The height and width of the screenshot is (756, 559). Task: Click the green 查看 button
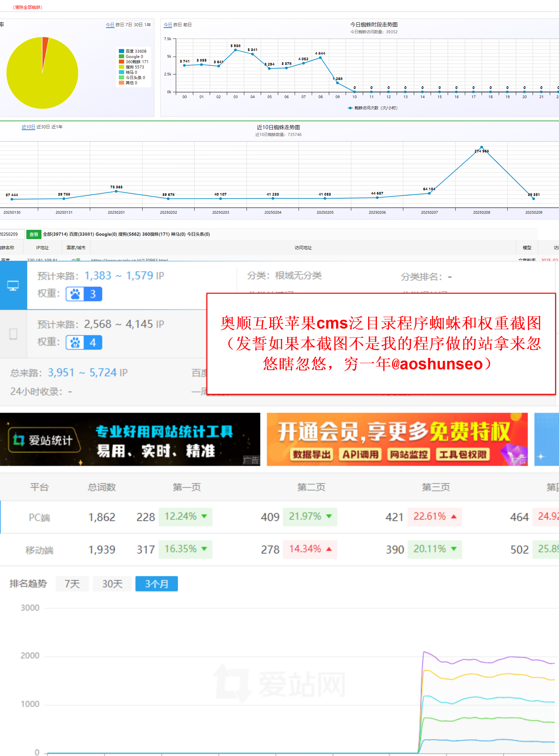coord(34,234)
